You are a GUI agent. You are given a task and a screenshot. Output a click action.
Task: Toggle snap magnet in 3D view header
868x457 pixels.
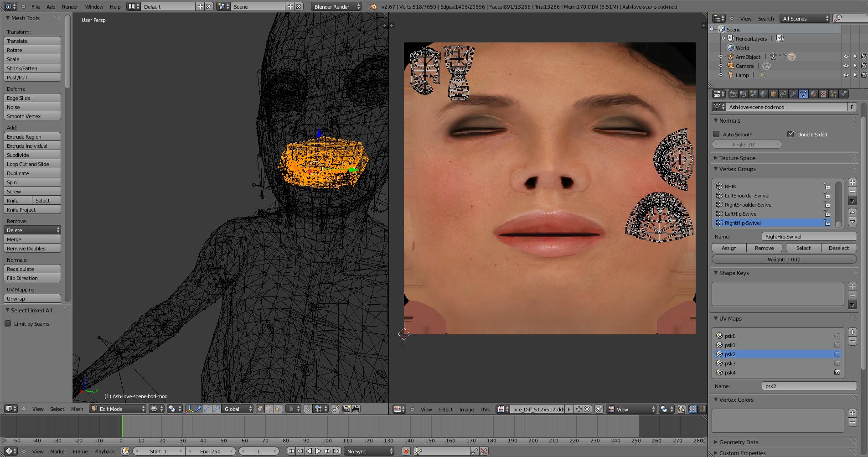308,409
